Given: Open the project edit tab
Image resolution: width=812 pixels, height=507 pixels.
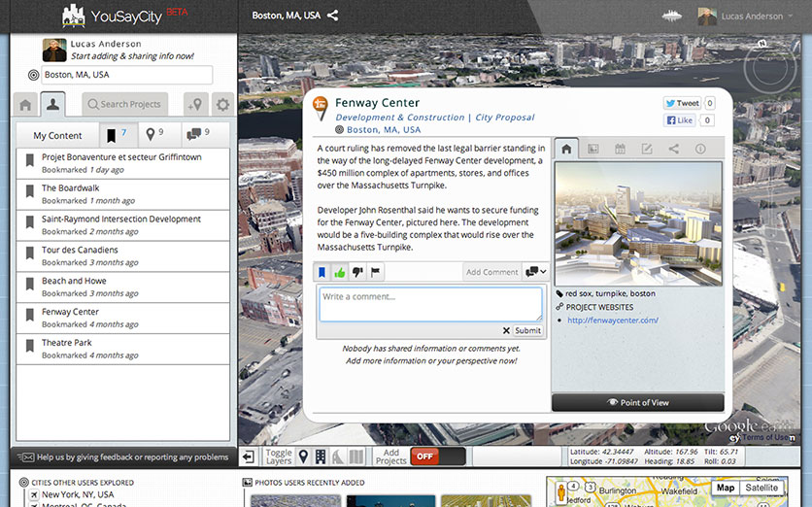Looking at the screenshot, I should click(647, 150).
